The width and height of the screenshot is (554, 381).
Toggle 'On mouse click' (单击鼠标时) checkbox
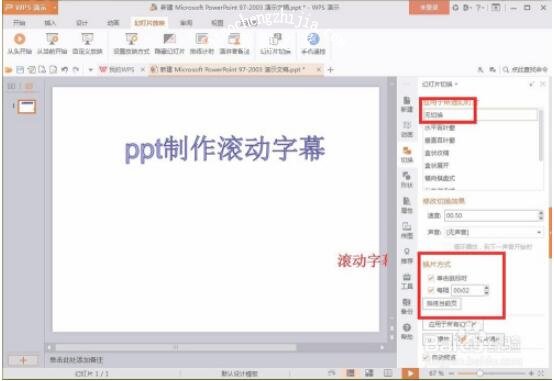click(x=431, y=278)
